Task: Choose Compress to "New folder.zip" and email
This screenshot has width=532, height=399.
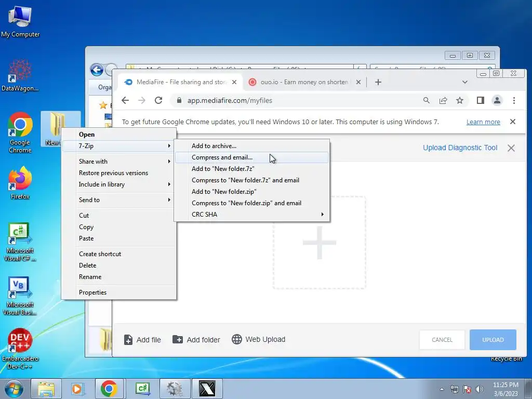Action: tap(252, 203)
